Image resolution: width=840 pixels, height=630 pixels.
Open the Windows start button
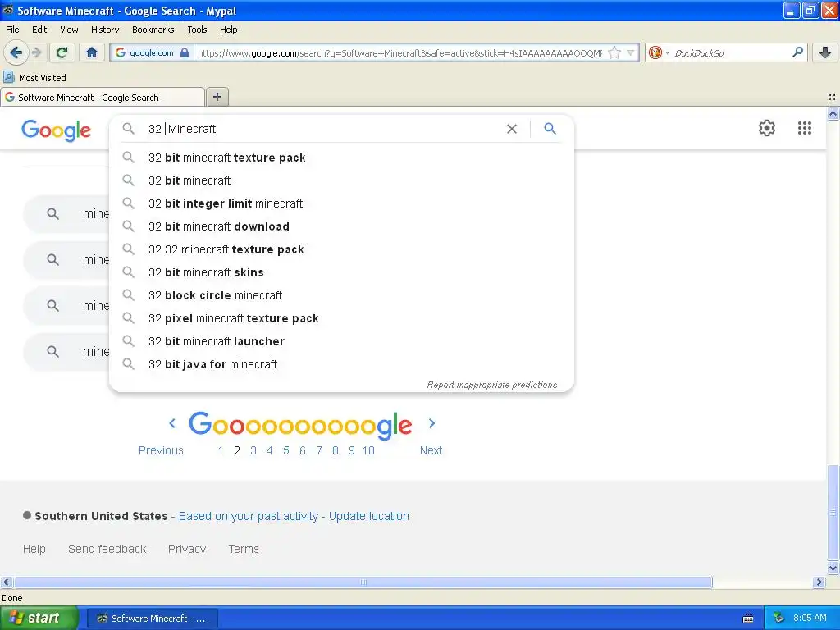tap(39, 618)
